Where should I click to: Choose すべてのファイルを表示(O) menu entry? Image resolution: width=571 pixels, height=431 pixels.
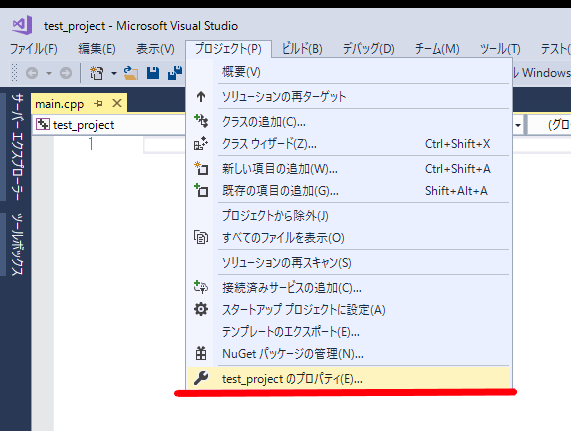pos(349,238)
